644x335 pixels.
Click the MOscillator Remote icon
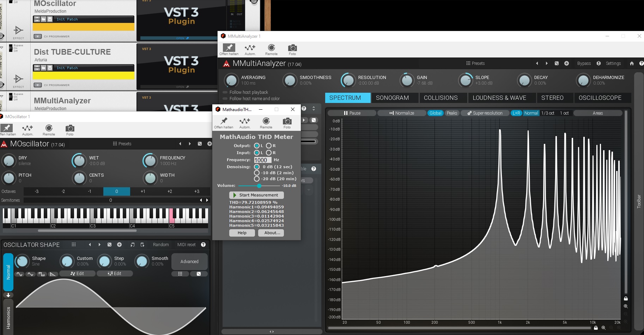(x=49, y=128)
